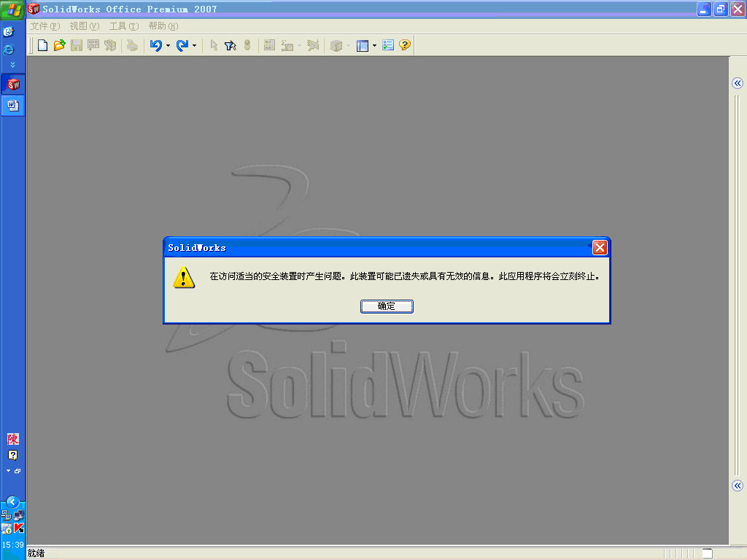Click the Save floppy disk icon
Screen dimensions: 747x560
pos(76,45)
